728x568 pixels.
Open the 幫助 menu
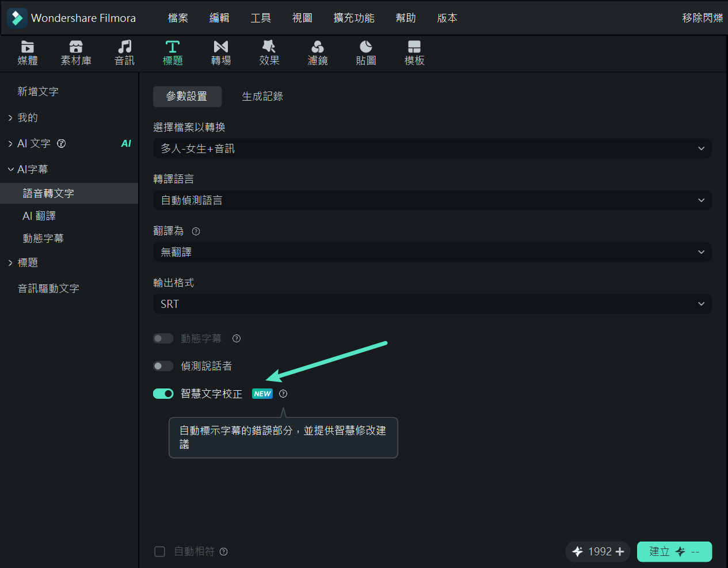coord(406,18)
